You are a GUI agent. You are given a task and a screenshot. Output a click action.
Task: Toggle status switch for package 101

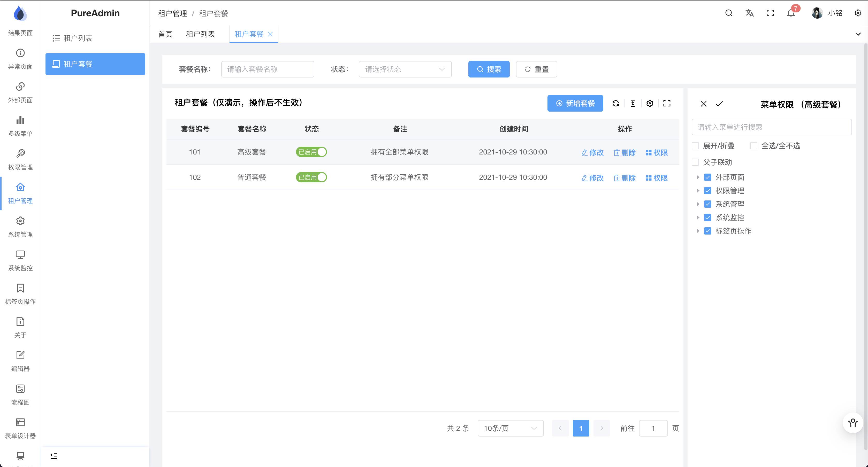311,152
